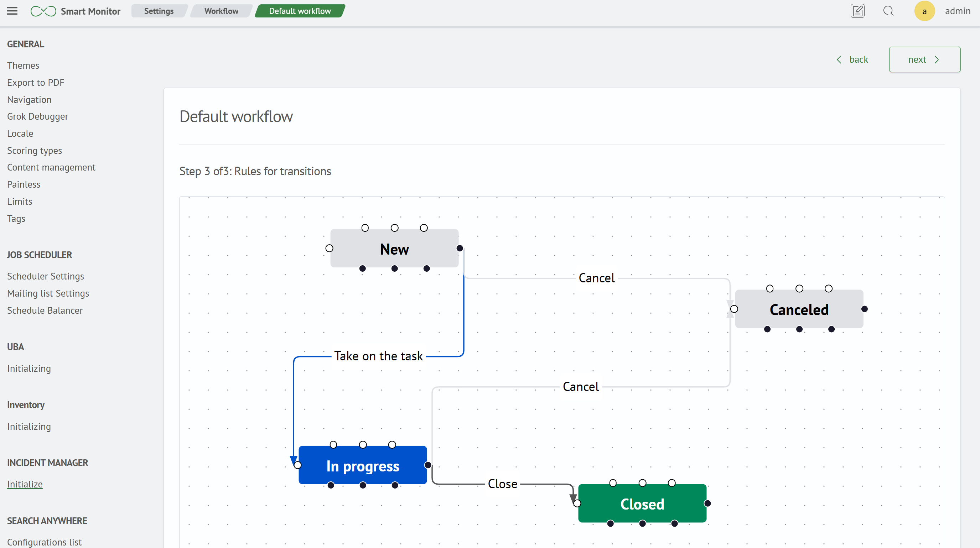
Task: Click the search magnifier icon
Action: pyautogui.click(x=888, y=11)
